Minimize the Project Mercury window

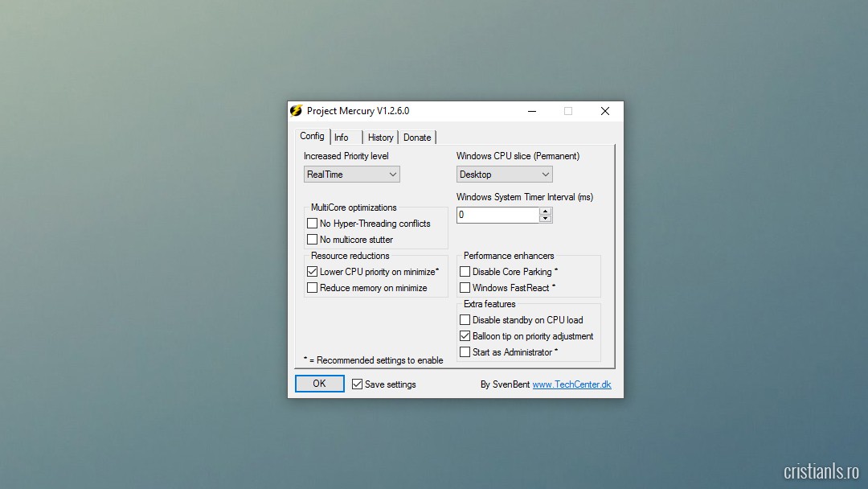point(532,111)
